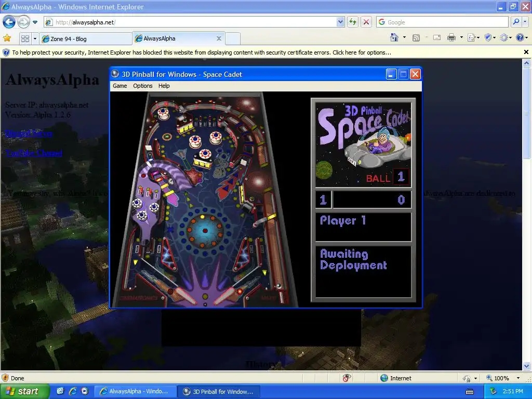Viewport: 532px width, 399px height.
Task: Click into the Google search box
Action: [x=442, y=22]
